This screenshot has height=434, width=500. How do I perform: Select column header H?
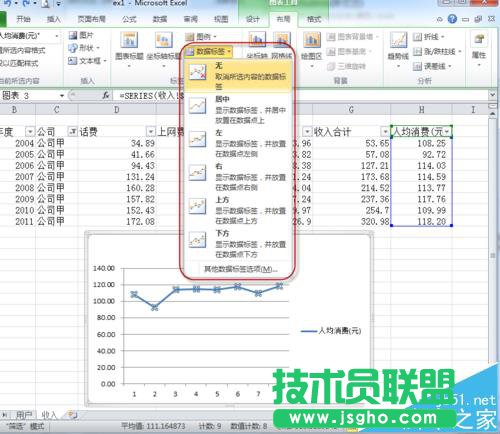click(x=421, y=110)
